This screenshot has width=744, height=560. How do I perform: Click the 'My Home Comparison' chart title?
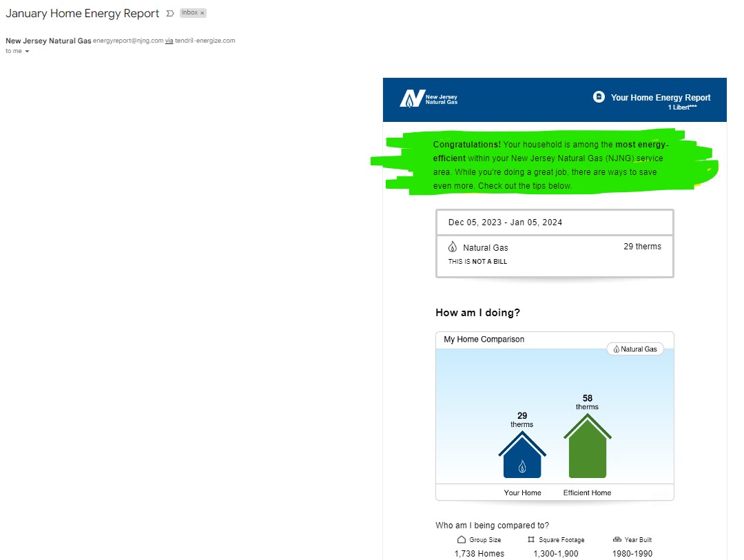click(484, 340)
